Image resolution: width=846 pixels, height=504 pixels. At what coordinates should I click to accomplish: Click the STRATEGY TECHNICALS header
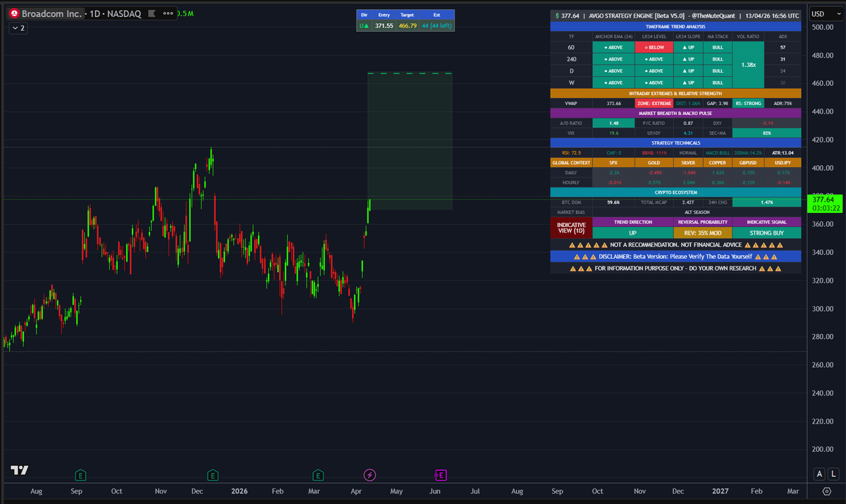pos(676,142)
